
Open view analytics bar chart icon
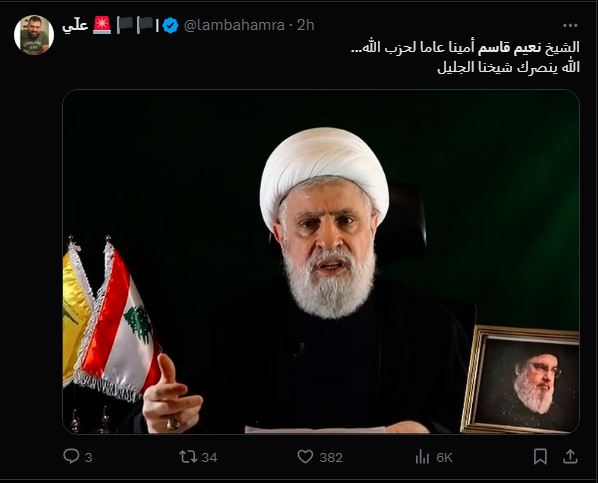(x=422, y=457)
